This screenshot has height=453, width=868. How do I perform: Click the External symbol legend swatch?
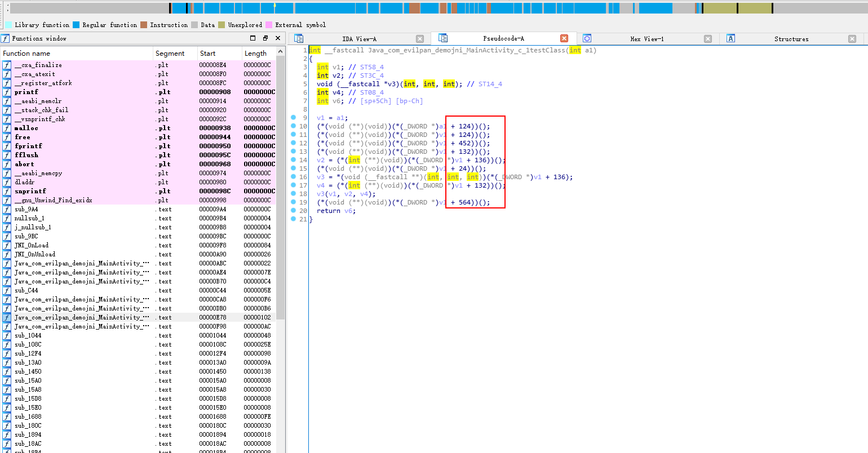pos(269,25)
